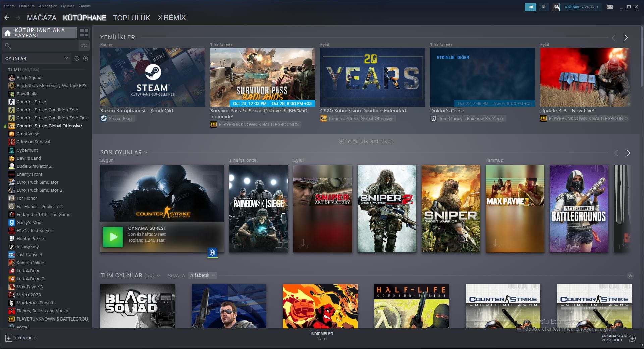
Task: Toggle sort by recent activity clock icon
Action: pyautogui.click(x=77, y=58)
